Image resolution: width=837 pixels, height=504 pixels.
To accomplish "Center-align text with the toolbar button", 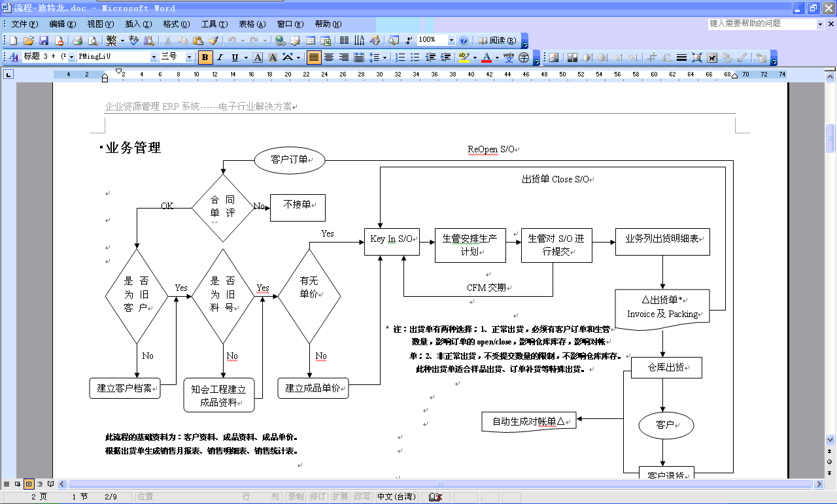I will [329, 58].
